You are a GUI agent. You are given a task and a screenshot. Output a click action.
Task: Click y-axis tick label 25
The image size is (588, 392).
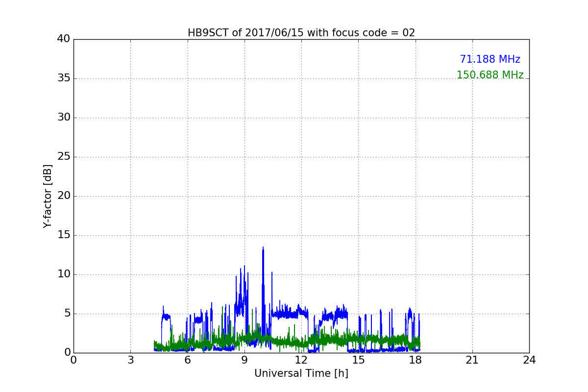tap(63, 157)
